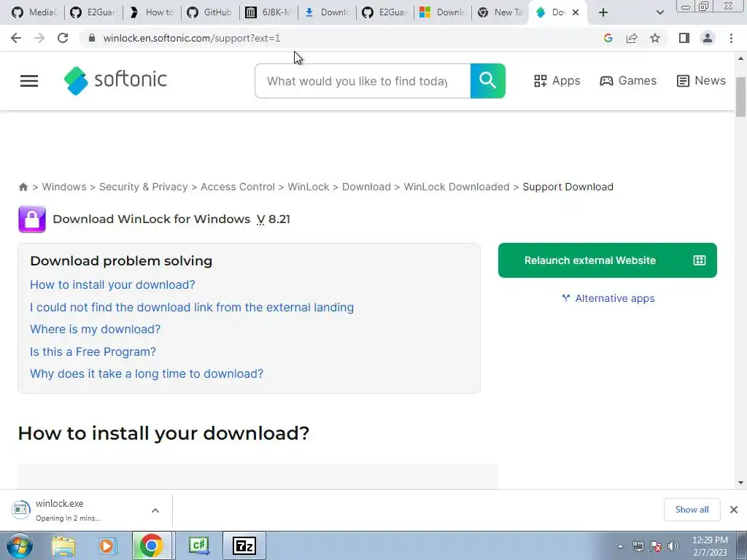Screen dimensions: 747x560
Task: Open Windows Explorer from taskbar
Action: [63, 545]
